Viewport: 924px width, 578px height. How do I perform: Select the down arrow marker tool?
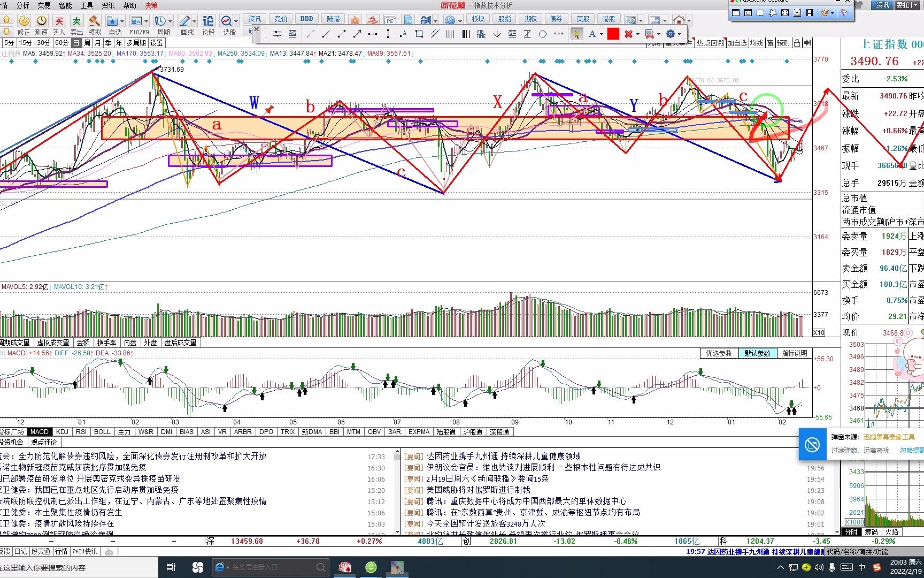point(497,34)
